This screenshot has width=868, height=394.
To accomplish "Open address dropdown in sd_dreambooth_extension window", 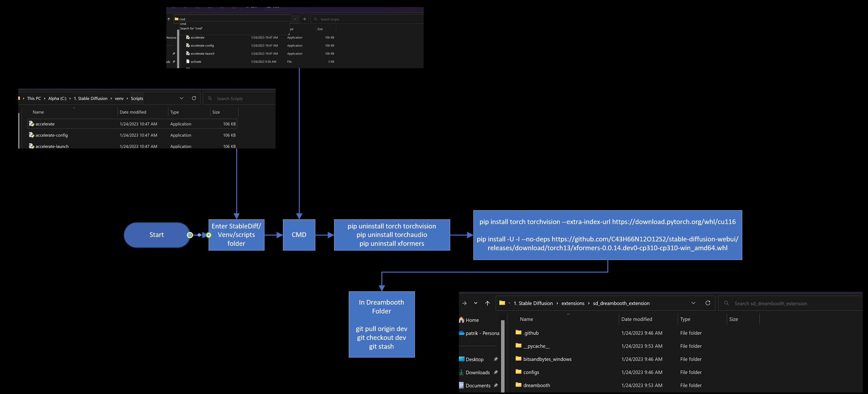I will pyautogui.click(x=693, y=303).
